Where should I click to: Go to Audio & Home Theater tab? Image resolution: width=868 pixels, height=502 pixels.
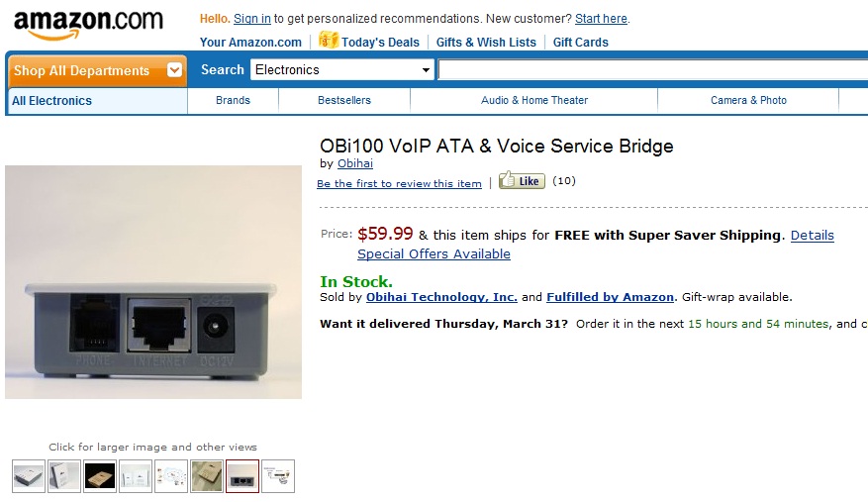(x=534, y=100)
